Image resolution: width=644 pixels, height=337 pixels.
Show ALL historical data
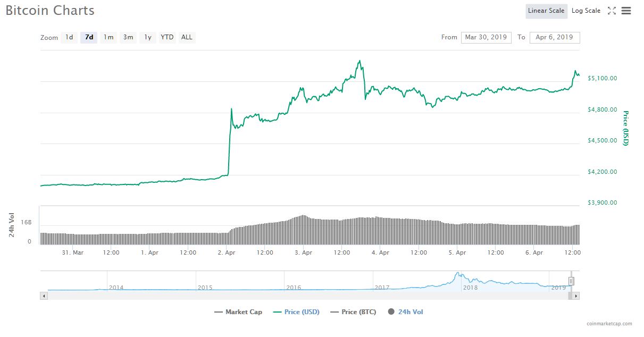coord(186,37)
